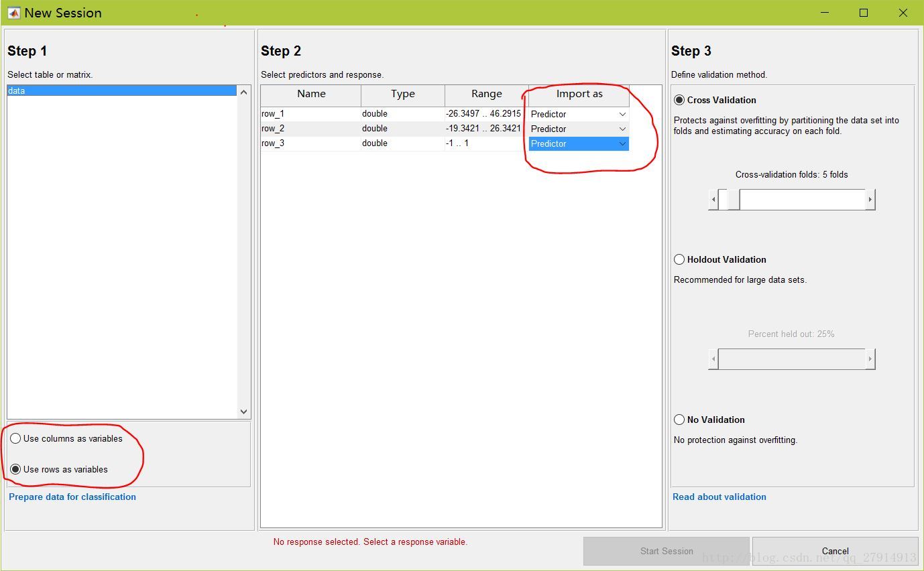Click the Range column header
Image resolution: width=924 pixels, height=571 pixels.
tap(487, 94)
